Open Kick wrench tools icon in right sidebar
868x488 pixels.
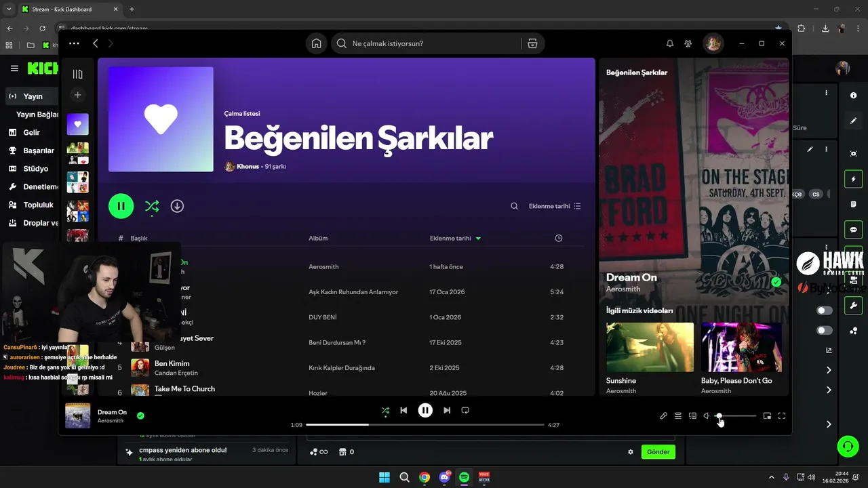coord(854,306)
